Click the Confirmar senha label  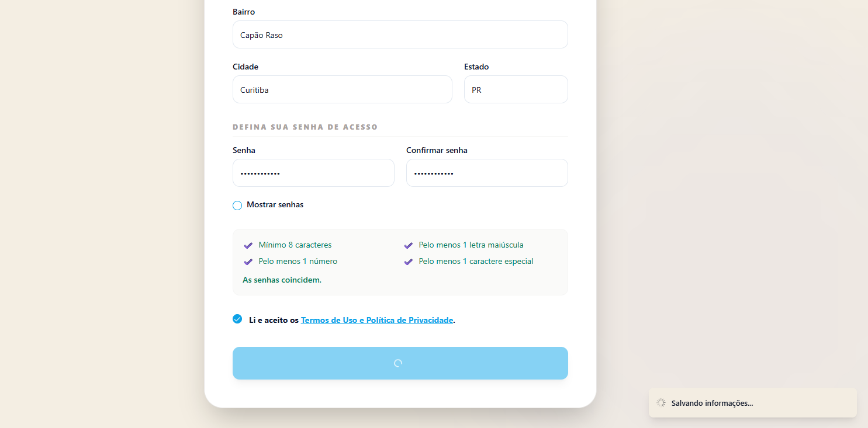(x=437, y=150)
